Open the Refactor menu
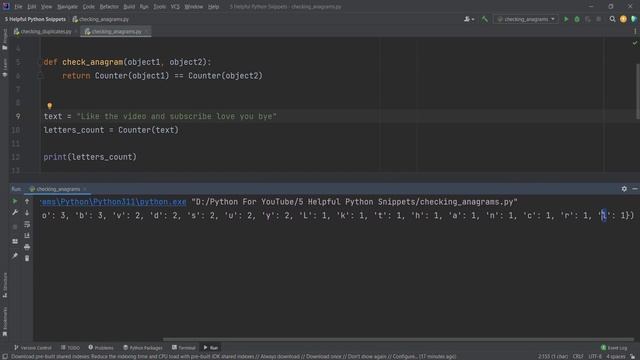Screen dimensions: 640x360 point(109,7)
